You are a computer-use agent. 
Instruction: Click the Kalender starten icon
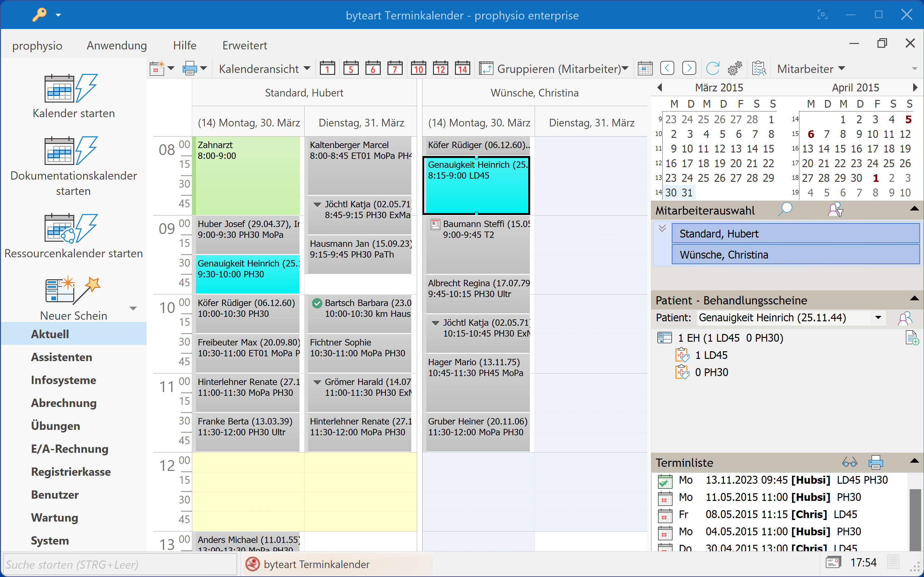[71, 89]
